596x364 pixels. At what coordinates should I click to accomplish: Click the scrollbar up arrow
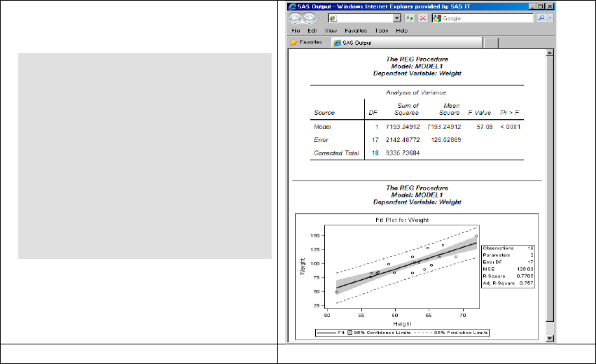tap(550, 53)
